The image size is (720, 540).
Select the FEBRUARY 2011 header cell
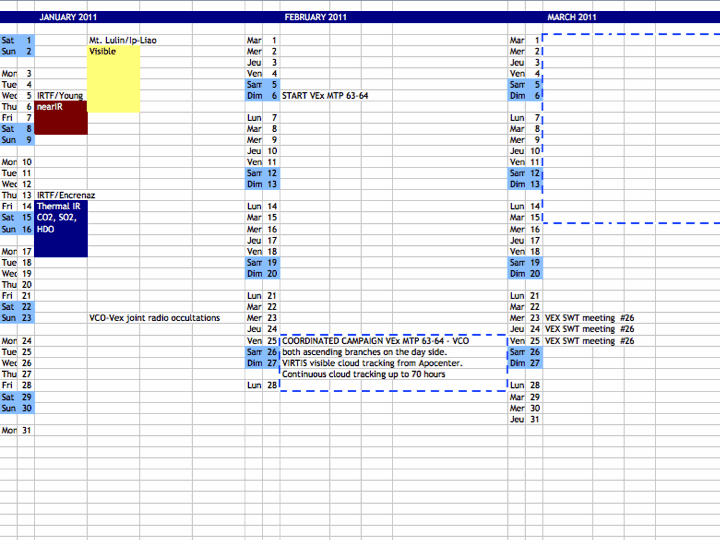(315, 17)
